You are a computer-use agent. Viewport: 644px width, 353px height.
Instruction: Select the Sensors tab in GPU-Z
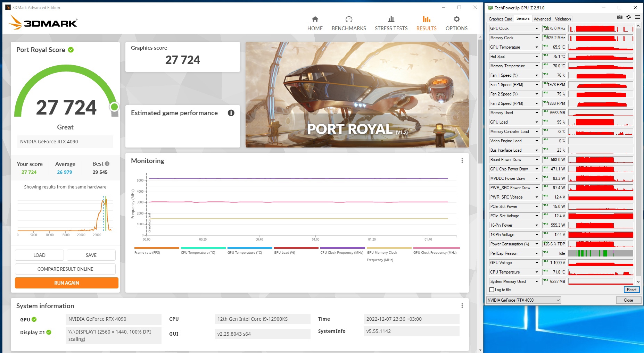point(523,19)
